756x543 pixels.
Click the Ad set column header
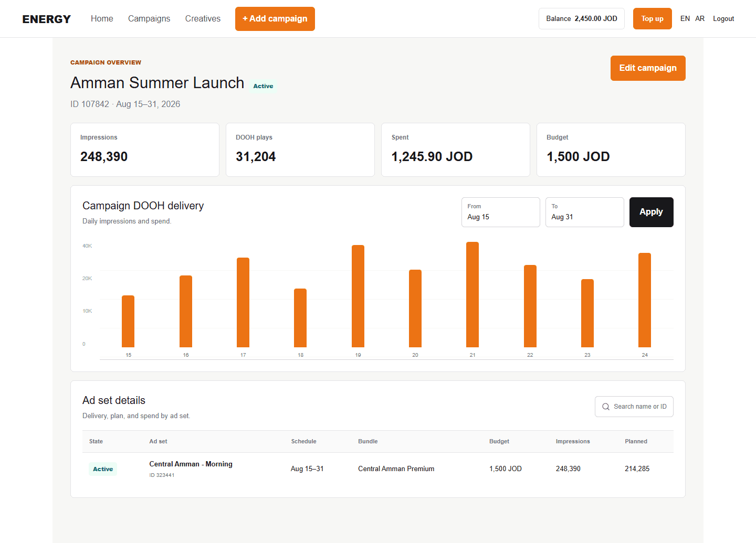pos(158,441)
